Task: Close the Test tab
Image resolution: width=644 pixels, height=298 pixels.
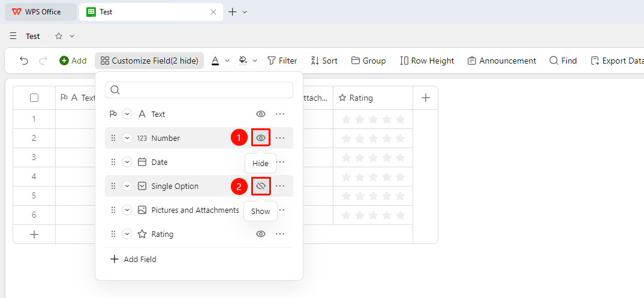Action: click(213, 12)
